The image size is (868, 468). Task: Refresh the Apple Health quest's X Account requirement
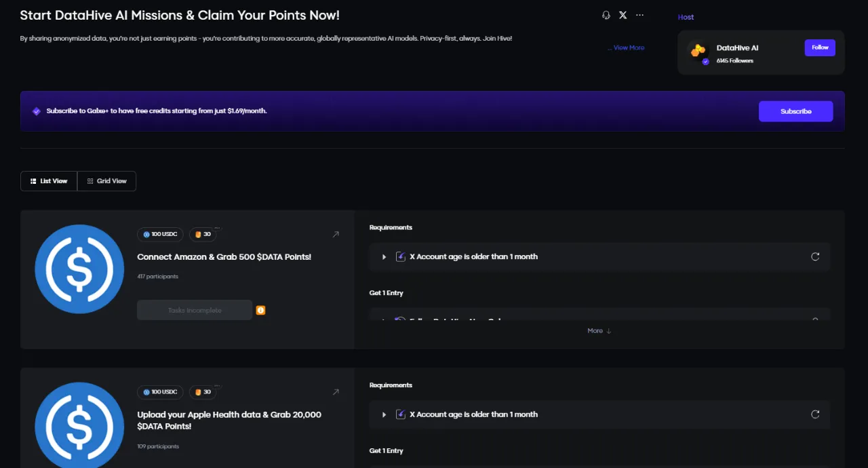pos(815,414)
